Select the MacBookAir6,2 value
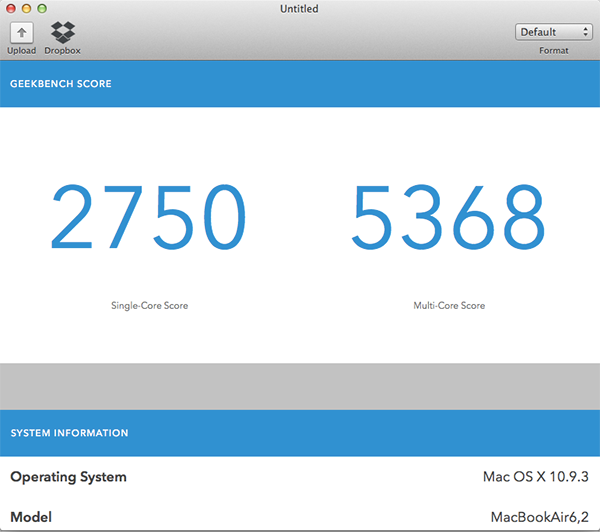Image resolution: width=600 pixels, height=532 pixels. 540,517
